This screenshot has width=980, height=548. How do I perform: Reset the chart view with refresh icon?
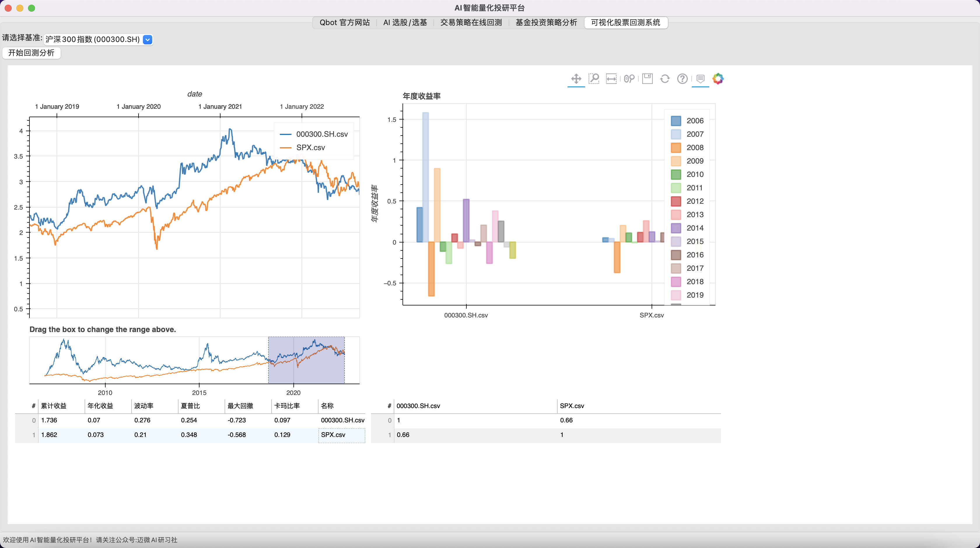(665, 79)
